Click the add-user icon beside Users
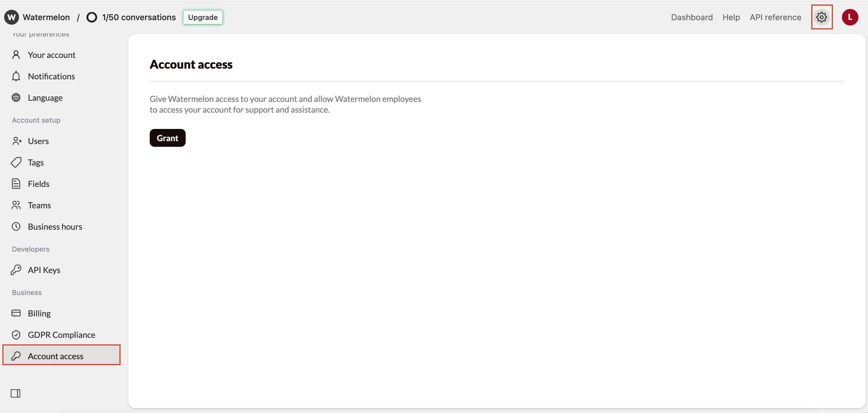This screenshot has height=413, width=868. point(17,141)
